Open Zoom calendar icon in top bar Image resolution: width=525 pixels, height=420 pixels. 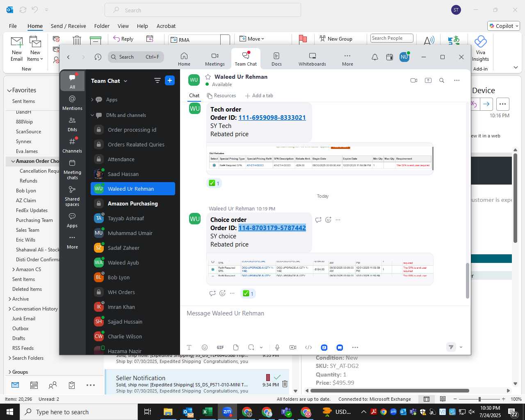[x=390, y=57]
